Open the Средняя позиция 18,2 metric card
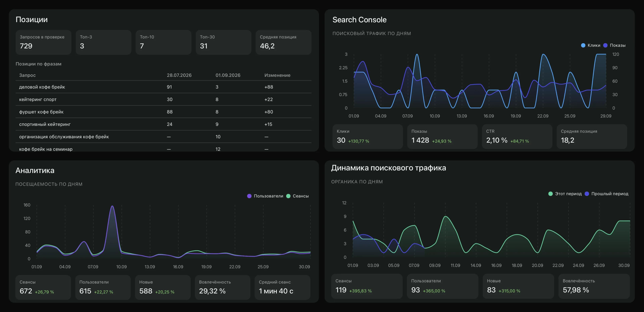Screen dimensions: 644x312 592,137
